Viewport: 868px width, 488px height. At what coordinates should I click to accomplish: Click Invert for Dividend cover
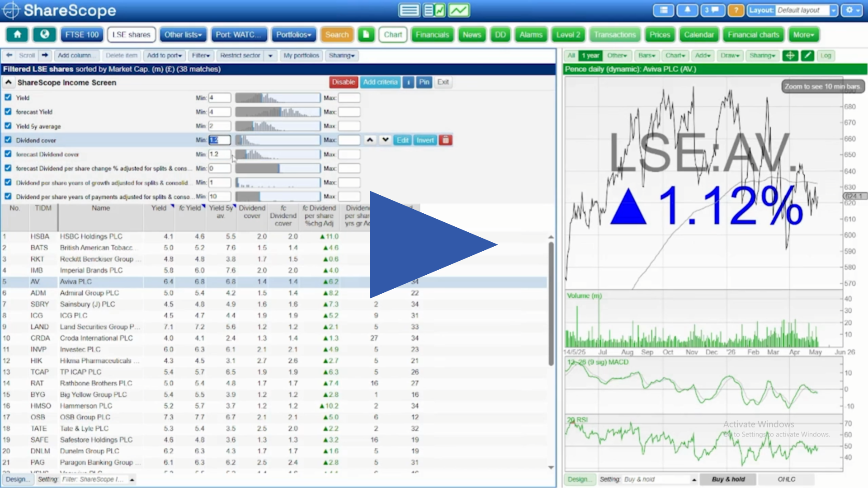click(425, 140)
